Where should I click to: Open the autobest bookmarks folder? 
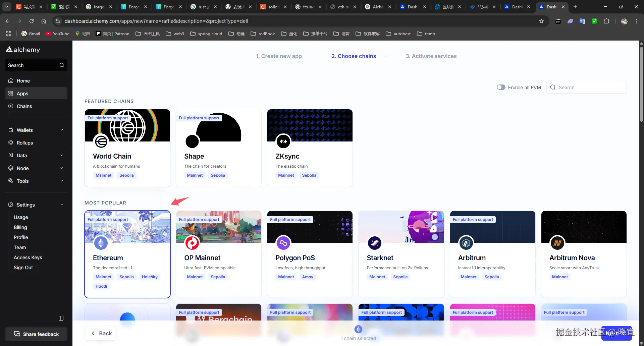tap(398, 34)
